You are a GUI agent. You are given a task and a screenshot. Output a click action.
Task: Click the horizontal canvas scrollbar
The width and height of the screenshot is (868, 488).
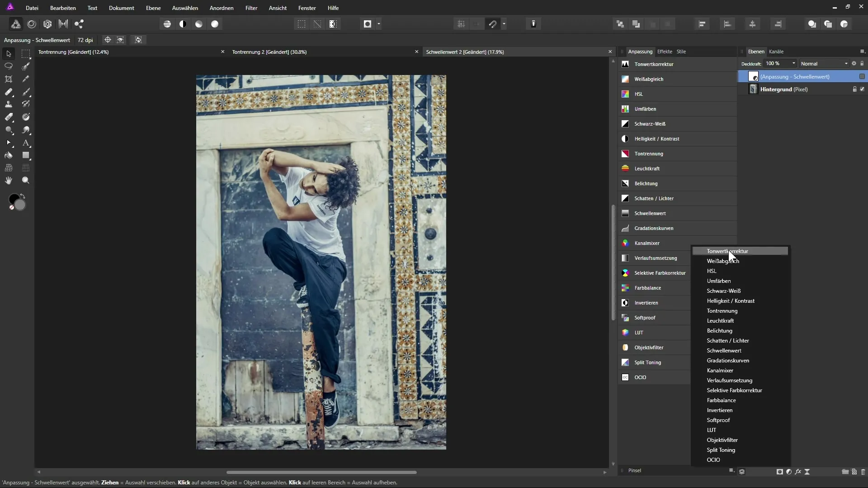click(321, 472)
